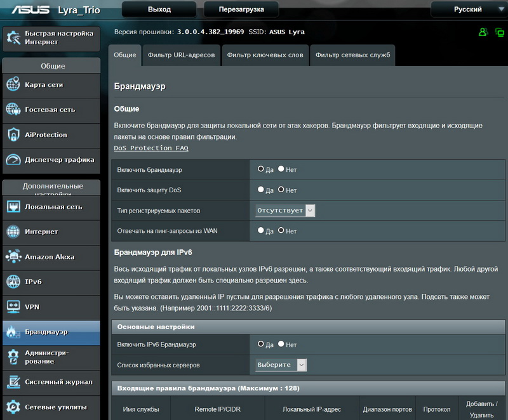
Task: Click the AiProtection lock icon
Action: [x=13, y=135]
